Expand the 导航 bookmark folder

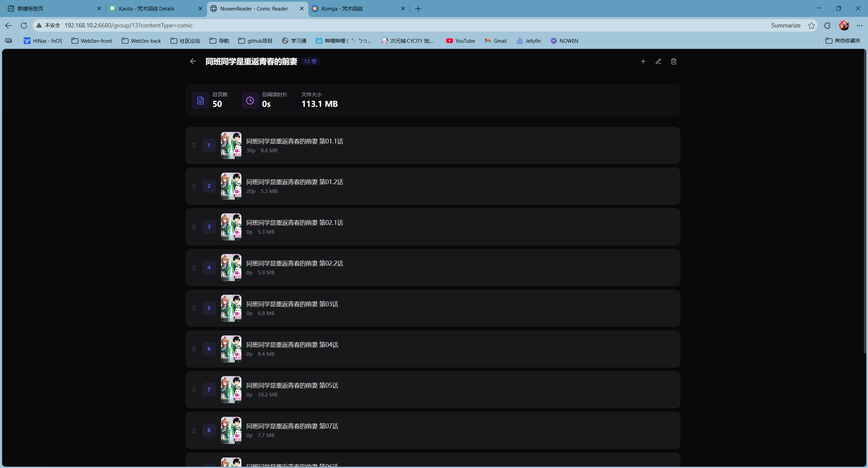pos(219,41)
